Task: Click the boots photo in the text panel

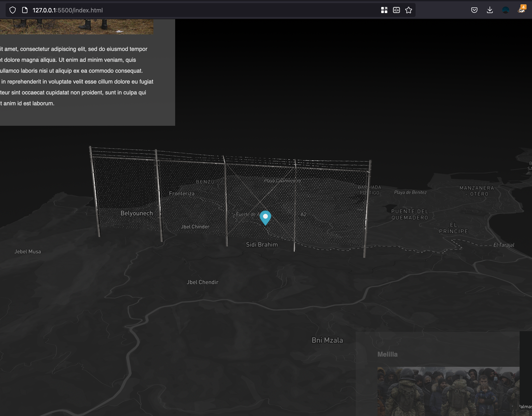Action: click(77, 27)
